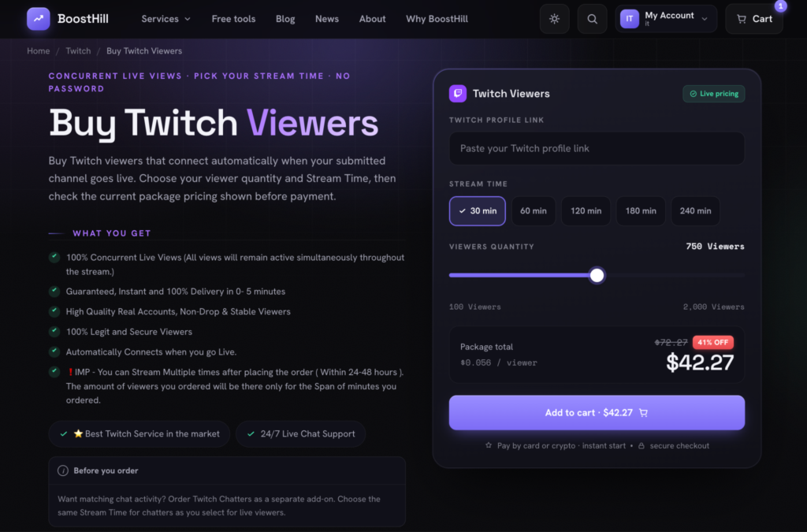Click the Before you order info icon

tap(63, 471)
